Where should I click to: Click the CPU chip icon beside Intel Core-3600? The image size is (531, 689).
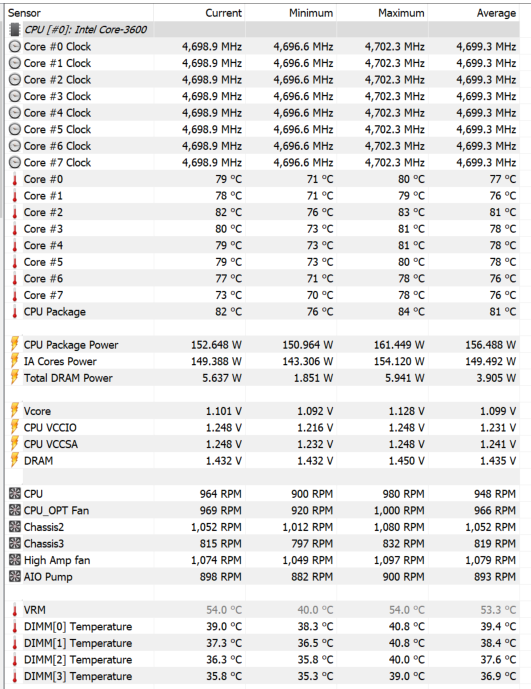15,30
